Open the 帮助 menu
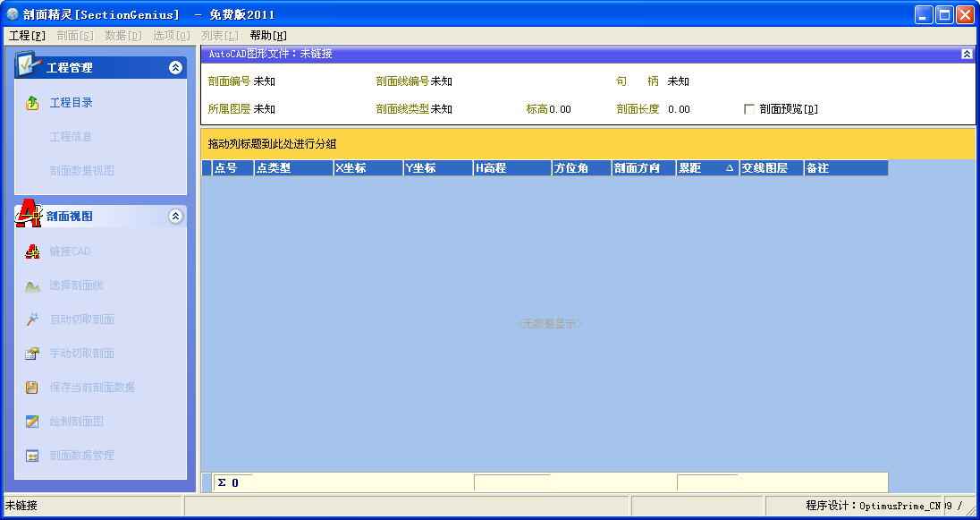Image resolution: width=980 pixels, height=520 pixels. [268, 36]
